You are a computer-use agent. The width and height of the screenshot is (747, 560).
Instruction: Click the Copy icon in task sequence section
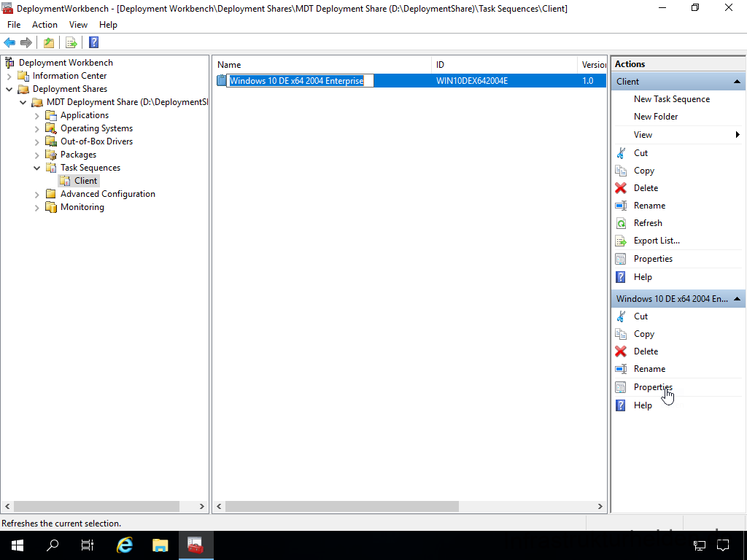point(621,334)
